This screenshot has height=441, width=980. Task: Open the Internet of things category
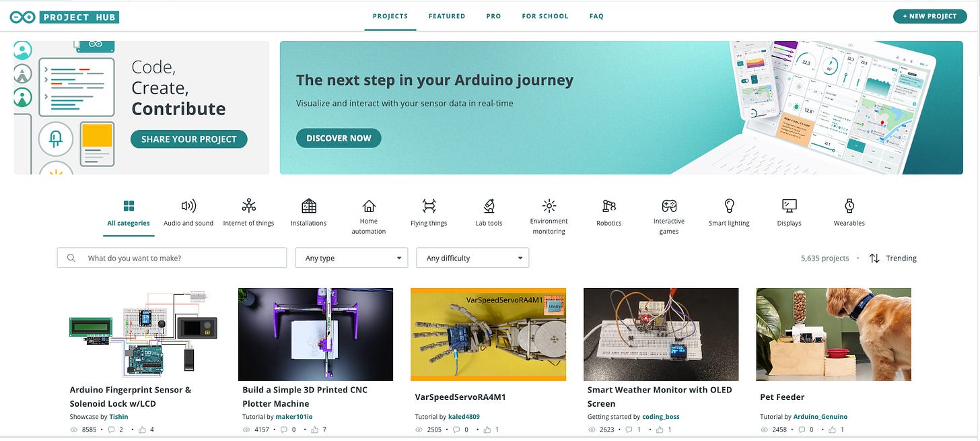click(248, 213)
